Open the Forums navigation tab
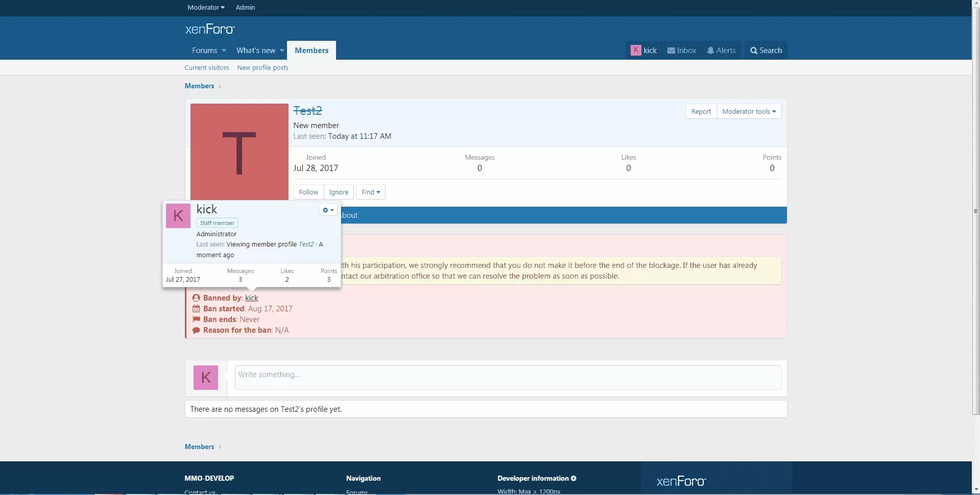Image resolution: width=980 pixels, height=495 pixels. tap(204, 51)
